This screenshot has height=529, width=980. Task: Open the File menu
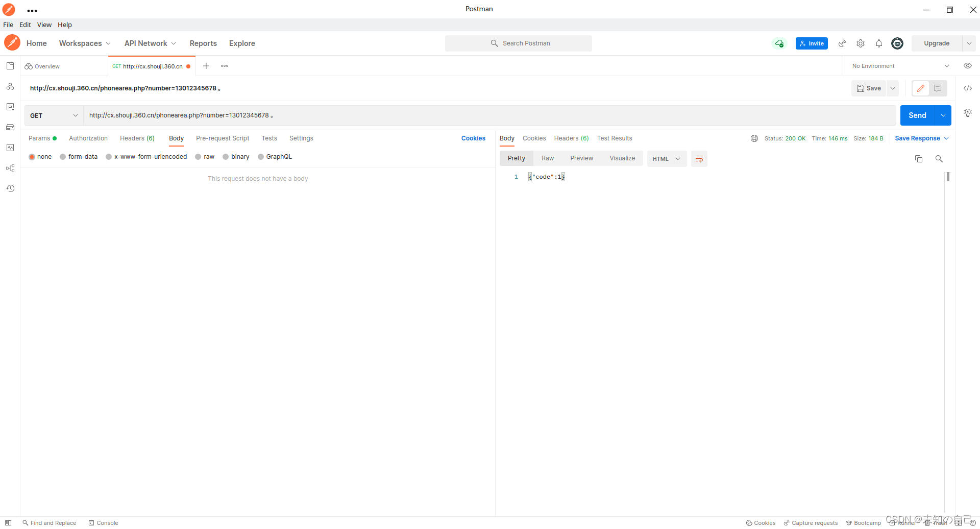coord(8,25)
